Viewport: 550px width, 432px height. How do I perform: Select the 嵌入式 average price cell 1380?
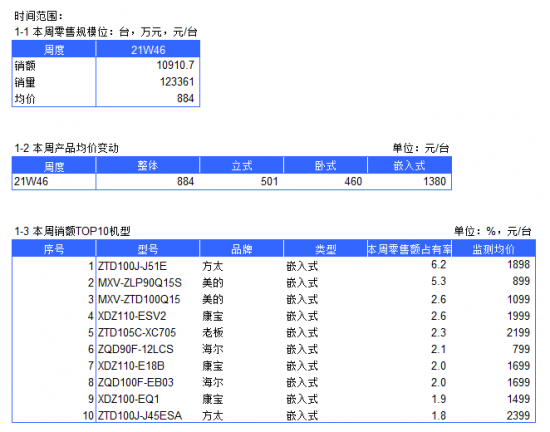[x=409, y=182]
